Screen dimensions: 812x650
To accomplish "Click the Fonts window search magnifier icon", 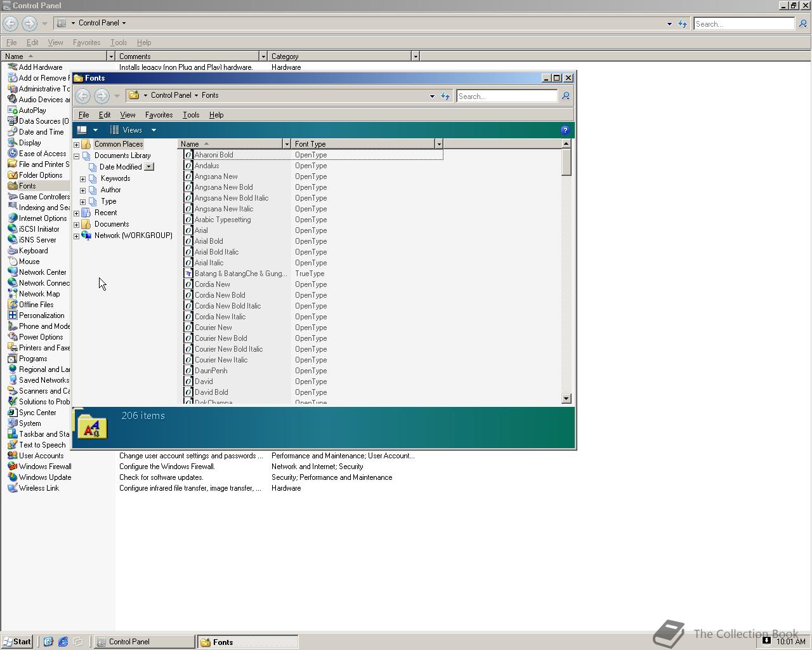I will pyautogui.click(x=566, y=96).
